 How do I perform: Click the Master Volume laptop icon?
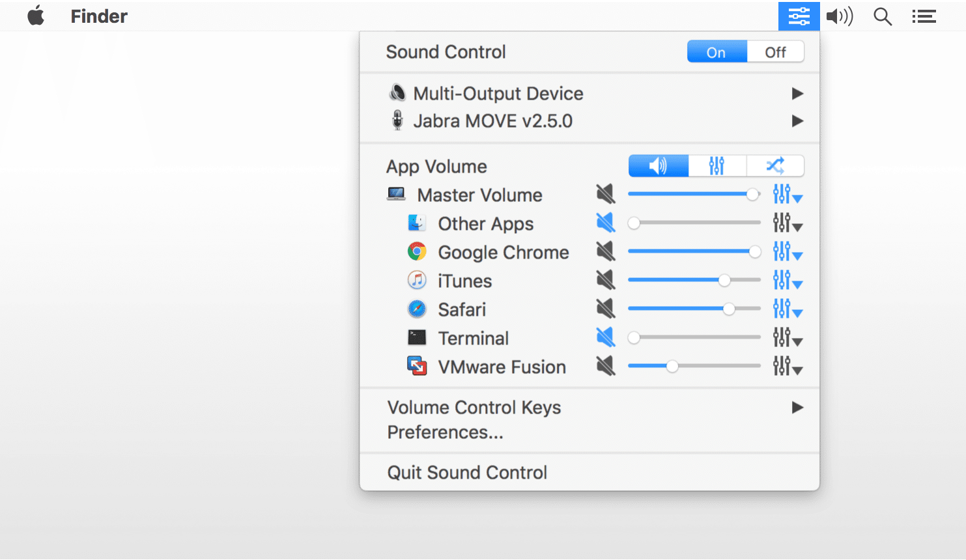396,194
